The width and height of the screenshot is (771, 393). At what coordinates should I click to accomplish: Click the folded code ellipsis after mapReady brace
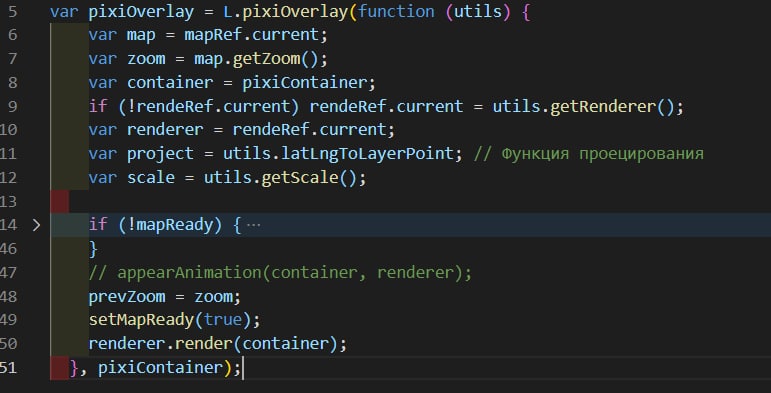pyautogui.click(x=253, y=225)
